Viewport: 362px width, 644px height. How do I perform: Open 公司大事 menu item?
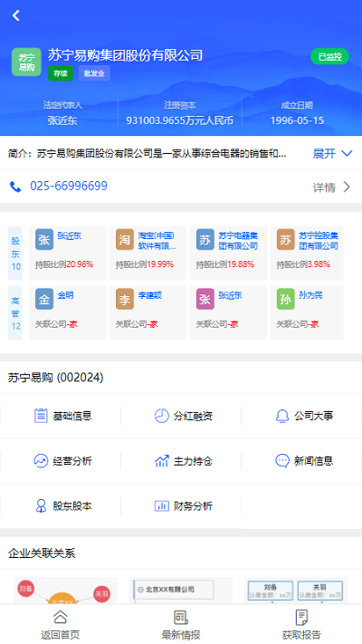[301, 416]
